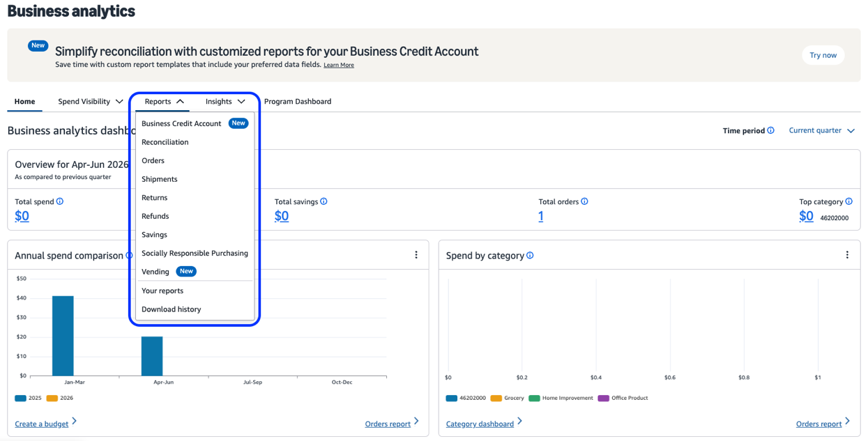Open Orders report link under annual spend chart

click(x=388, y=424)
